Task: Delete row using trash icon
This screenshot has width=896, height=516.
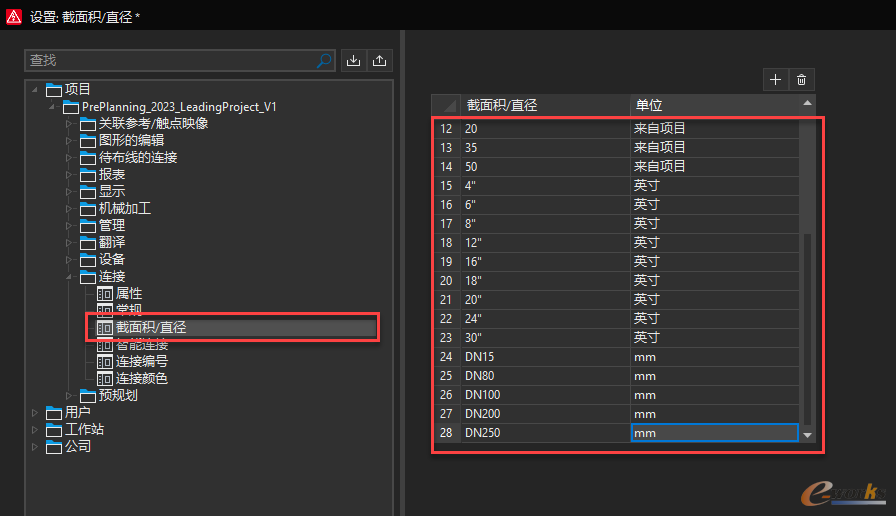Action: pos(802,79)
